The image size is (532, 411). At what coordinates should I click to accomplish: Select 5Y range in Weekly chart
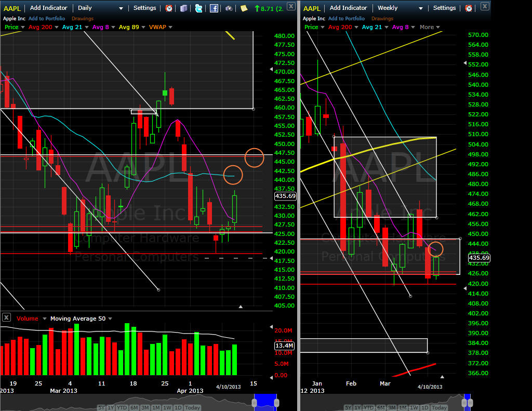348,407
